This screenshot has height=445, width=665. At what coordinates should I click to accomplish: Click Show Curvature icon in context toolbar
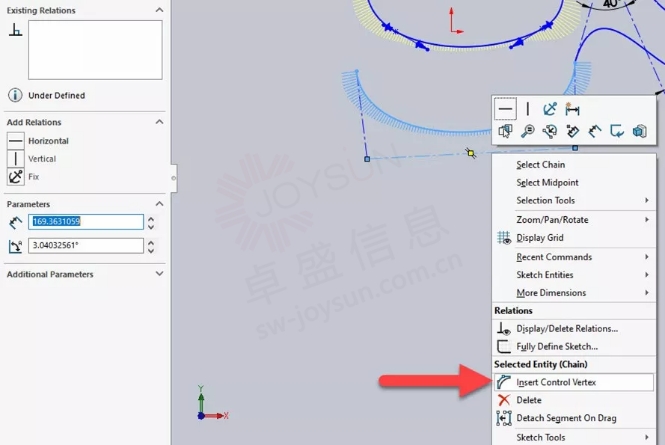[572, 131]
